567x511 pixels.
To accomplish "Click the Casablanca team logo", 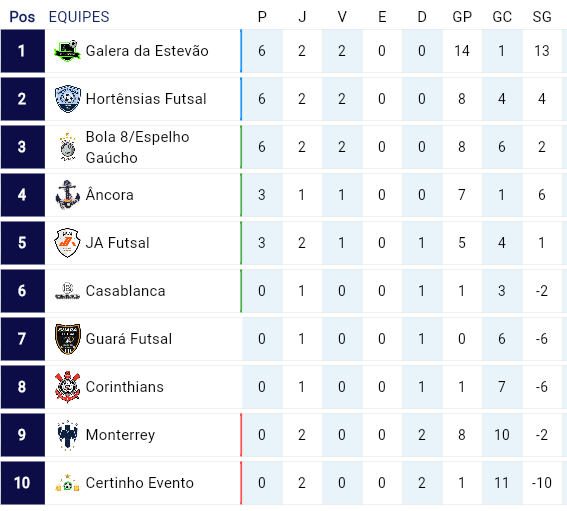I will point(67,291).
